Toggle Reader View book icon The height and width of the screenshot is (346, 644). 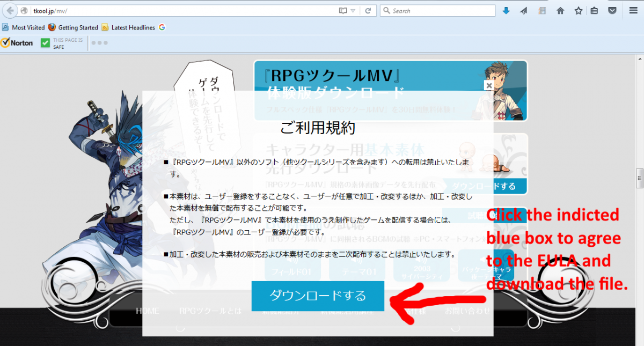[x=343, y=11]
